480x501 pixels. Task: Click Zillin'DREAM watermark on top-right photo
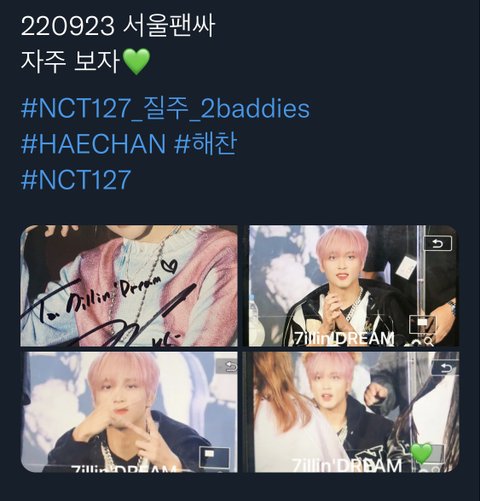[x=344, y=339]
